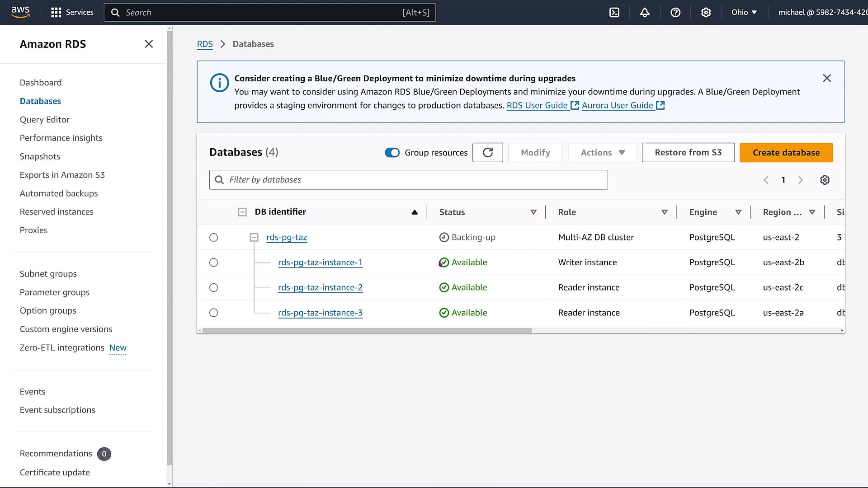Open the notifications bell

click(x=645, y=13)
